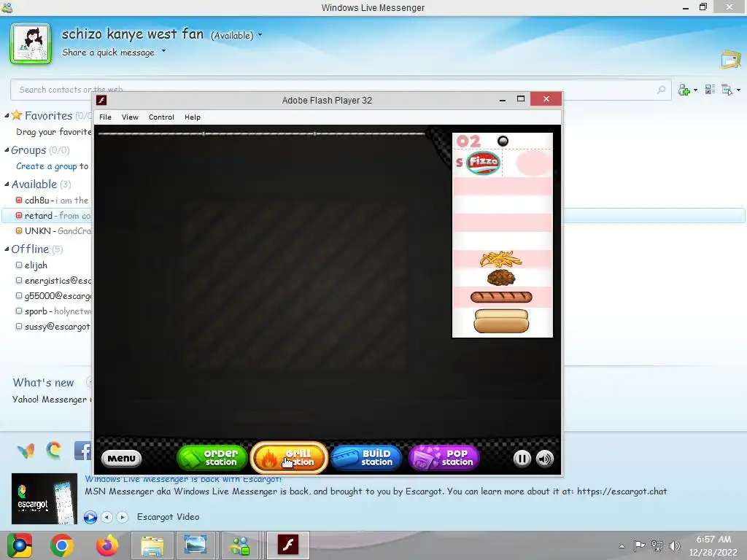Click the Facebook icon in Messenger
Viewport: 747px width, 560px height.
[x=83, y=450]
